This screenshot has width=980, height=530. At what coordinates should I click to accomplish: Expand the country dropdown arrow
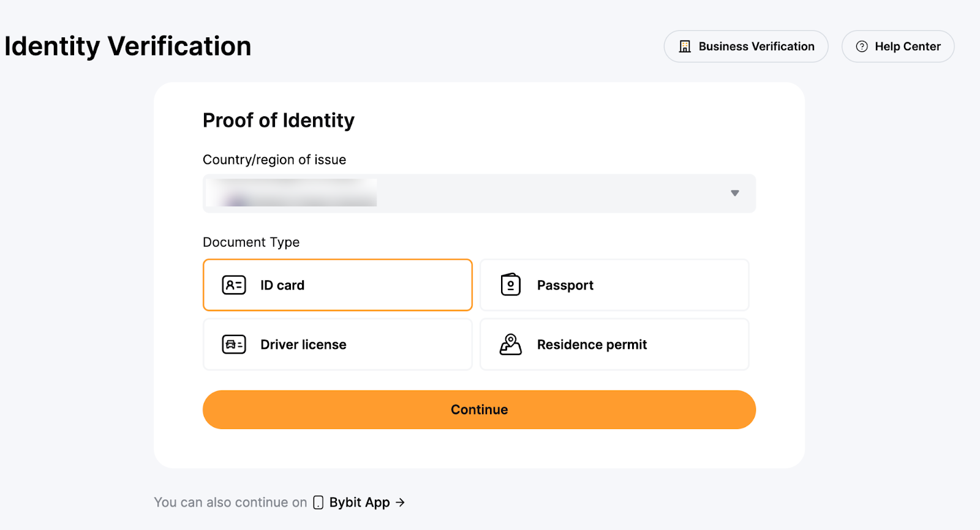[735, 193]
